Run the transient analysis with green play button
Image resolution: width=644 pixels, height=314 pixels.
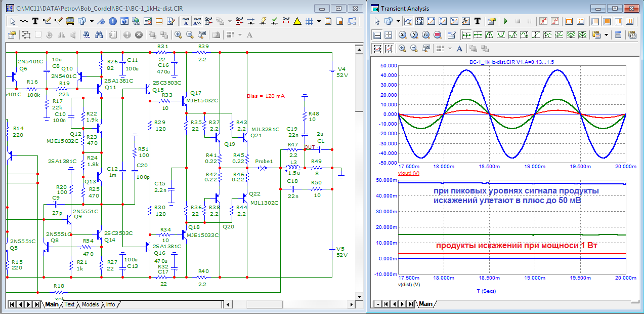coord(505,21)
